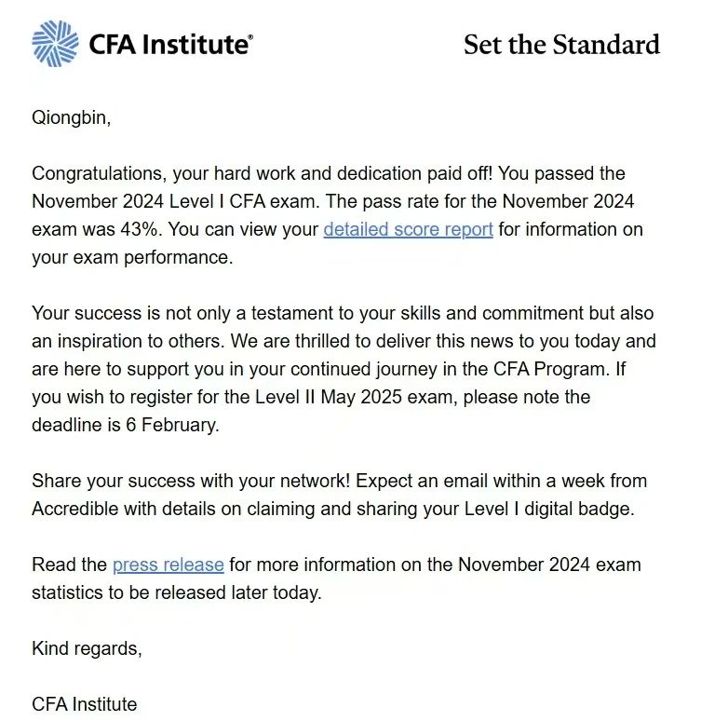Click the 6 February deadline text
The width and height of the screenshot is (728, 721).
(x=172, y=425)
